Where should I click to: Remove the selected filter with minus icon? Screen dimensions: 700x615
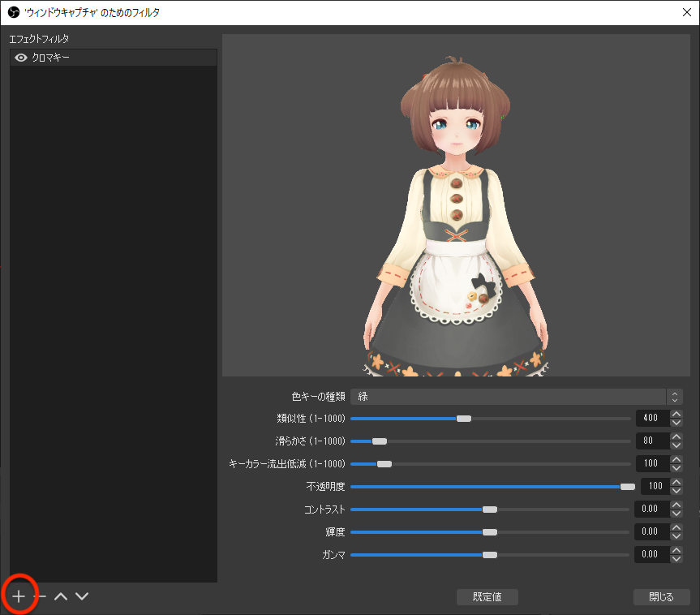42,596
